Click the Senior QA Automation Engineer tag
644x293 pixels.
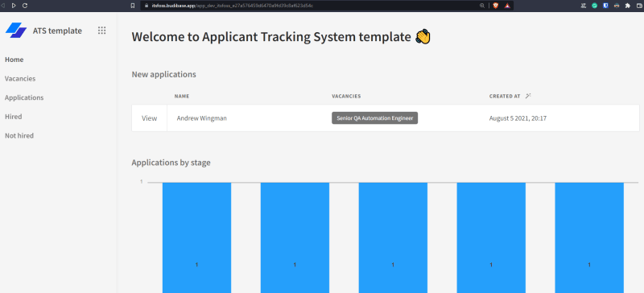(x=374, y=118)
